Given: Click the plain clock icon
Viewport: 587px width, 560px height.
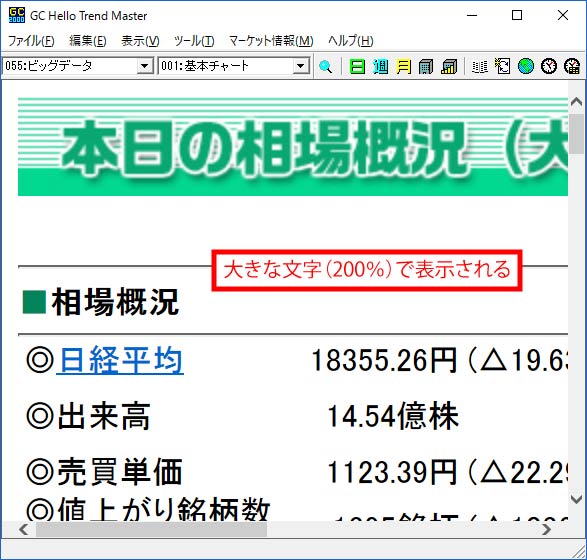Looking at the screenshot, I should 548,67.
